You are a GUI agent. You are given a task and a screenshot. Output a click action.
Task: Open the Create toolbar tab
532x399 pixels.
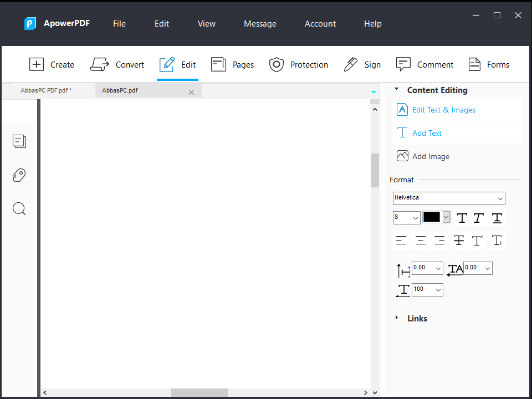(52, 64)
